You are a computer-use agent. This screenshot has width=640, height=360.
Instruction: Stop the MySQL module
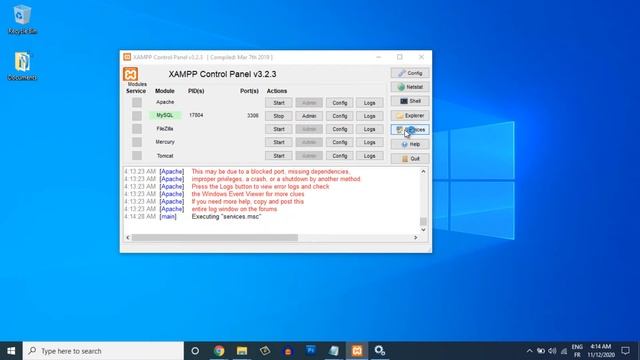[279, 116]
